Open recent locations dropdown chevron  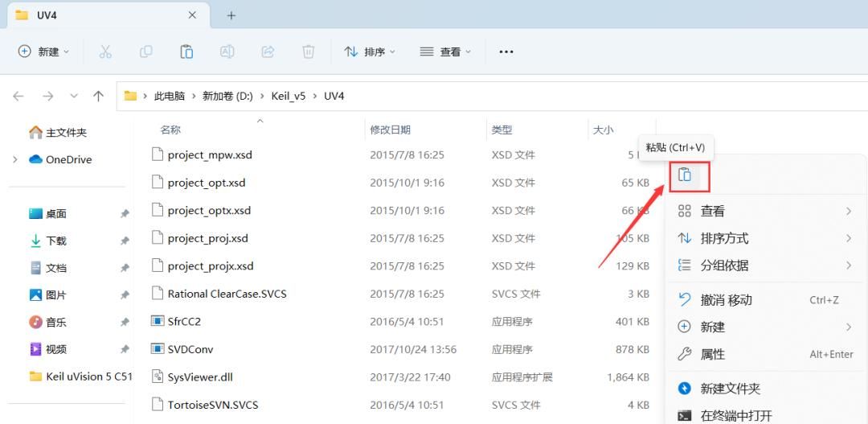[74, 96]
